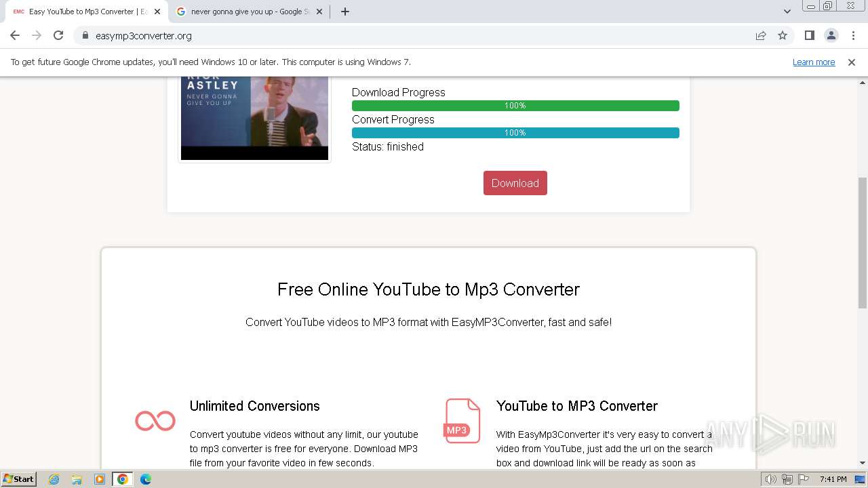Open the Chrome side panel
The image size is (868, 488).
pos(810,35)
